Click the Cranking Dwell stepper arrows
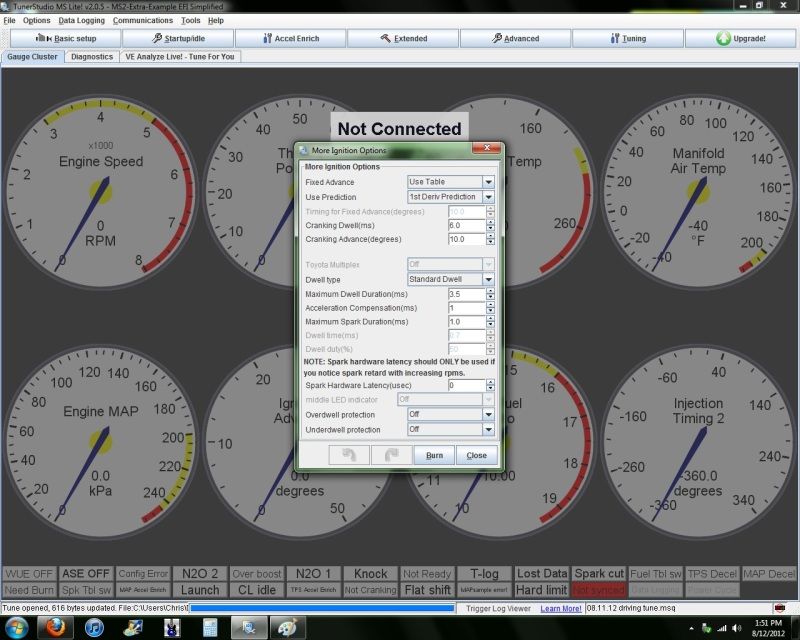This screenshot has height=640, width=800. click(x=490, y=225)
